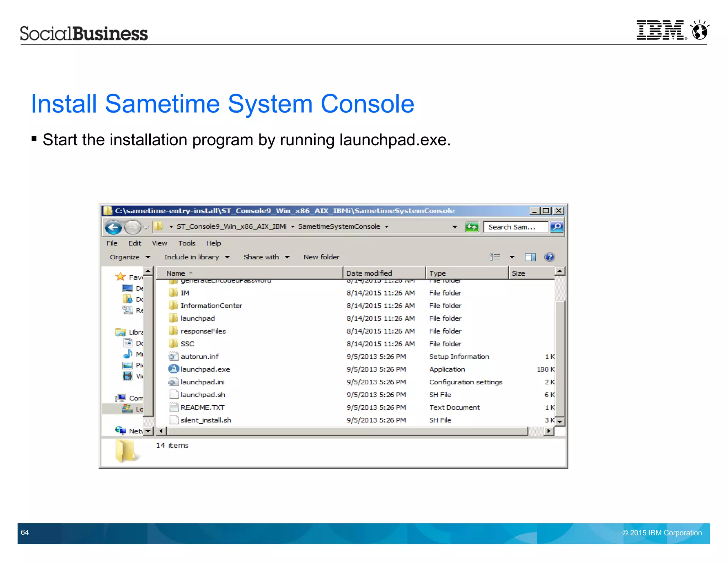Screen dimensions: 728x562
Task: Sort by the Size column header
Action: point(531,273)
